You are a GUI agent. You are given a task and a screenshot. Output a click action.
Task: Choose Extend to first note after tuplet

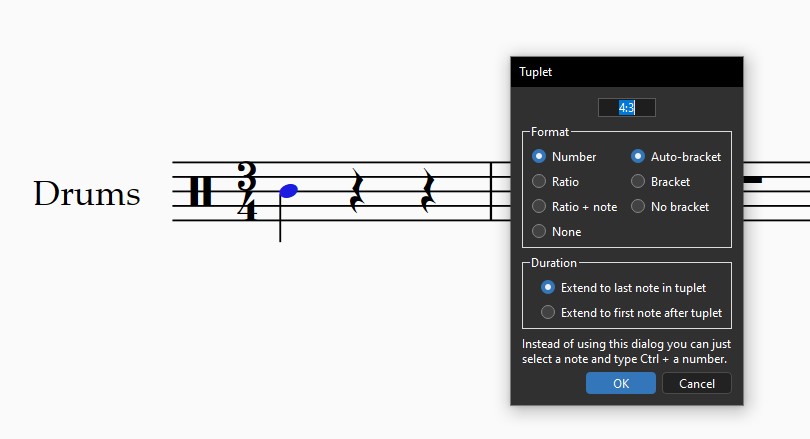click(x=548, y=313)
